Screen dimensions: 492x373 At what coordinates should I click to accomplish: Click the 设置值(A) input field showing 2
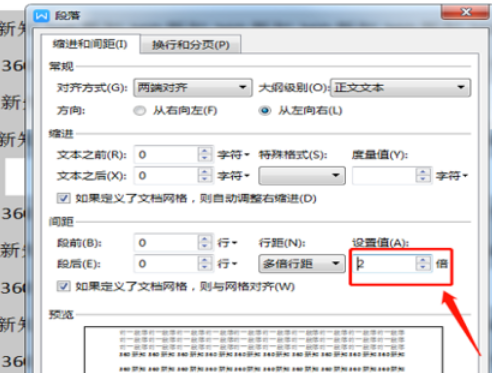384,264
